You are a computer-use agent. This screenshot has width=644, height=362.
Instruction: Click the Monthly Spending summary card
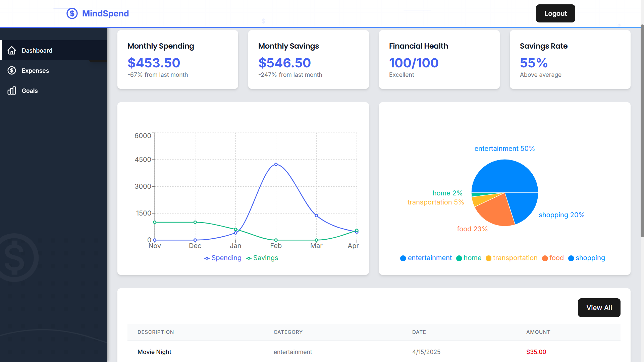178,59
